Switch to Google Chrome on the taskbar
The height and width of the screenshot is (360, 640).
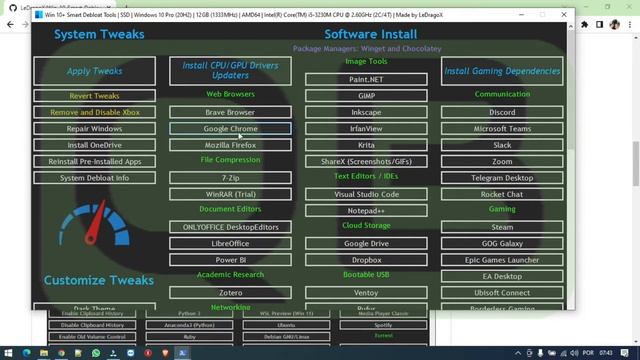(x=61, y=353)
